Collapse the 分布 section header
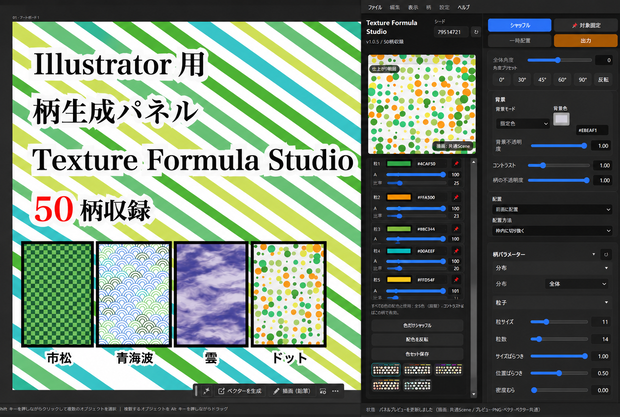Screen dimensions: 620x417 pos(552,268)
